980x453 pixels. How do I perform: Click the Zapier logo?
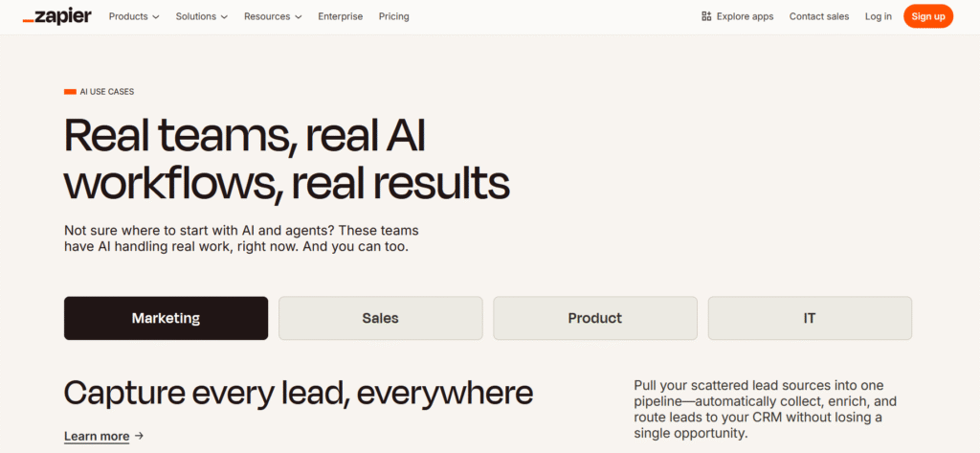point(56,16)
